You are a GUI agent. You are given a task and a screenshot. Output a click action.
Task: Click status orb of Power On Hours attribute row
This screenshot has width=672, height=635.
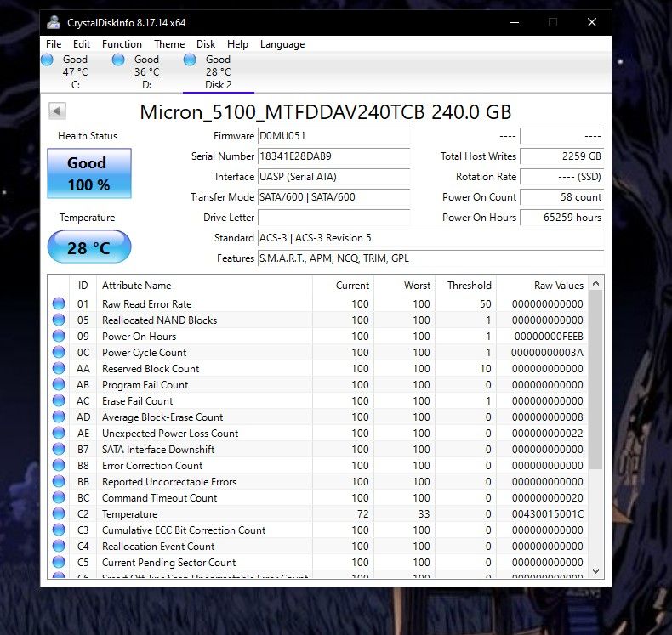[59, 336]
